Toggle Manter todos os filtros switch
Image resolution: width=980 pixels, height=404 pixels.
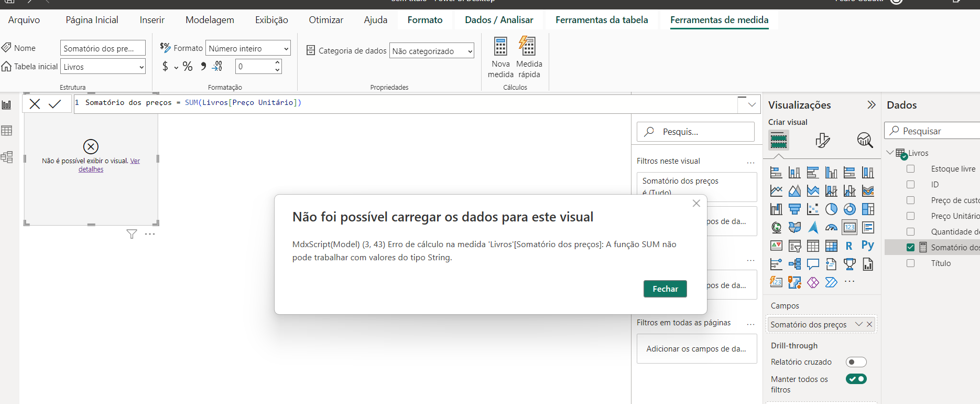(x=856, y=379)
